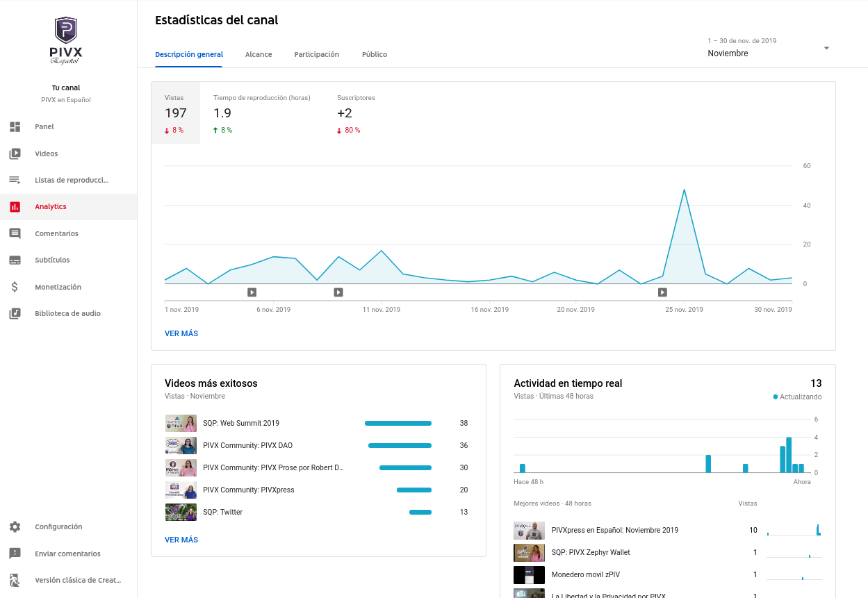Click video marker near 9 nov. 2019
The image size is (868, 598).
pyautogui.click(x=338, y=292)
